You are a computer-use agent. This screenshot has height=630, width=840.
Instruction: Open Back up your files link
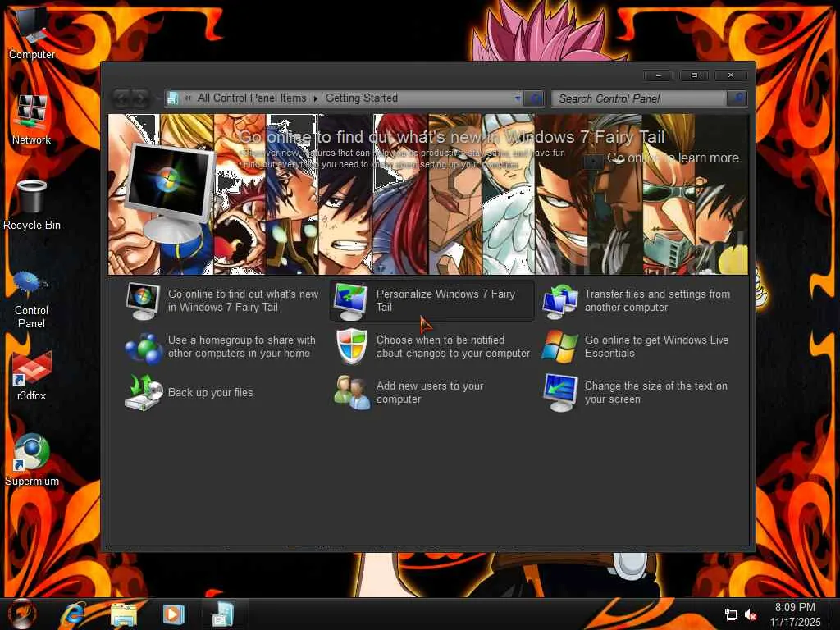[211, 393]
